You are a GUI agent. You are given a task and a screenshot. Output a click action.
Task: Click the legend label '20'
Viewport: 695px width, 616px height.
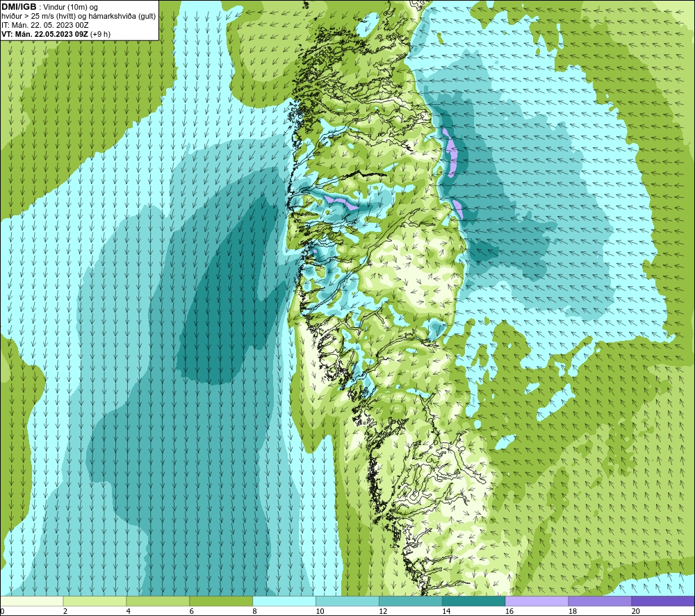[636, 611]
